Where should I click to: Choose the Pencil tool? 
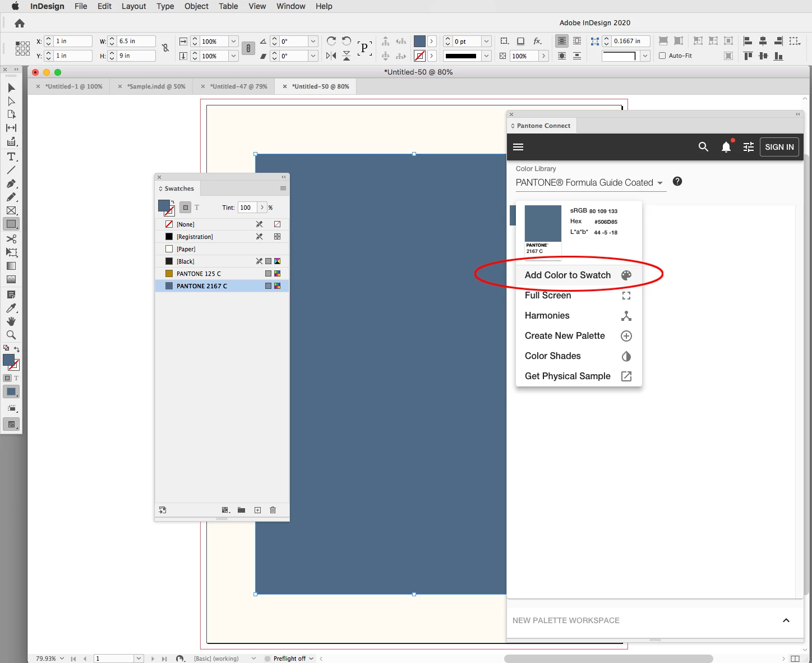click(x=11, y=197)
